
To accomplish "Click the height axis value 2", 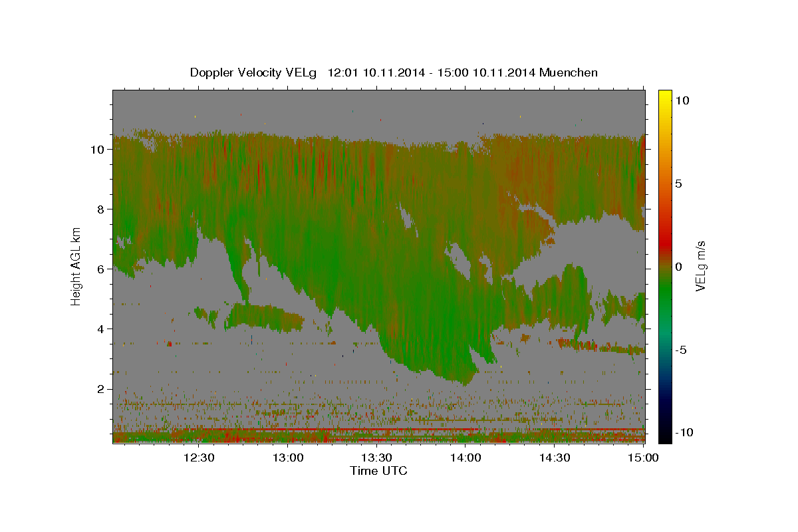I will pyautogui.click(x=102, y=388).
